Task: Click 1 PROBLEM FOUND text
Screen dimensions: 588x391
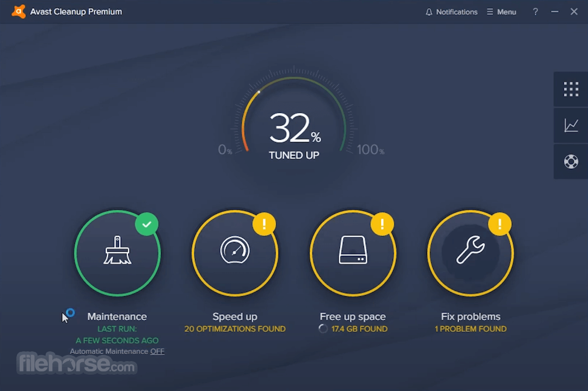Action: [470, 329]
